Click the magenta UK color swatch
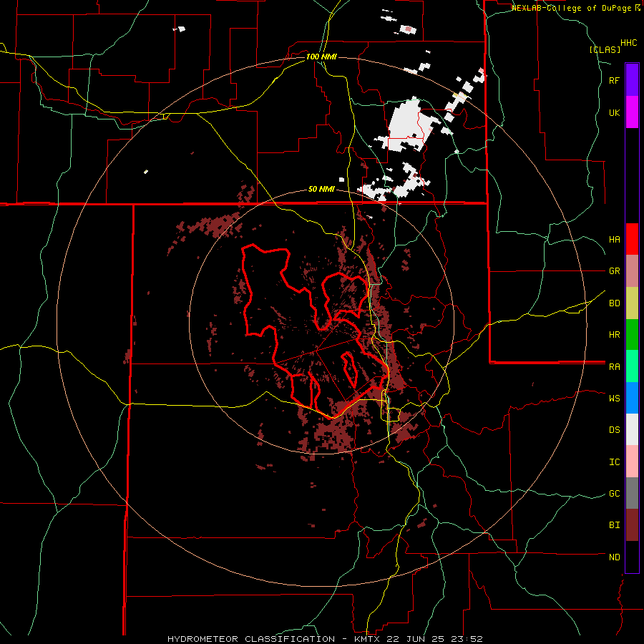The image size is (644, 644). (x=632, y=112)
